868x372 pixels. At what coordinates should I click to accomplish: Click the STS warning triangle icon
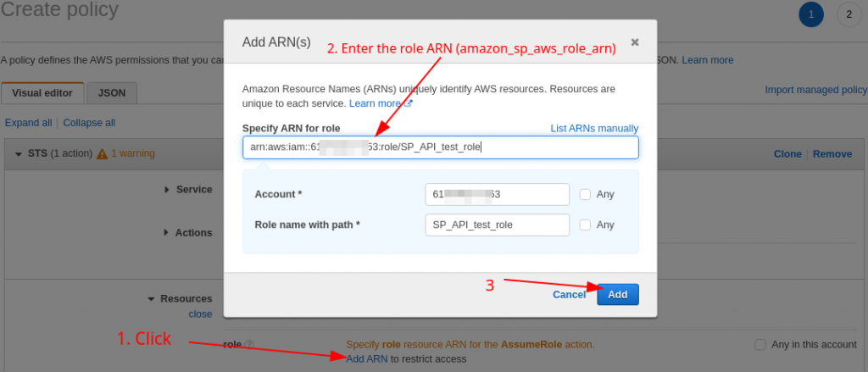pos(103,153)
